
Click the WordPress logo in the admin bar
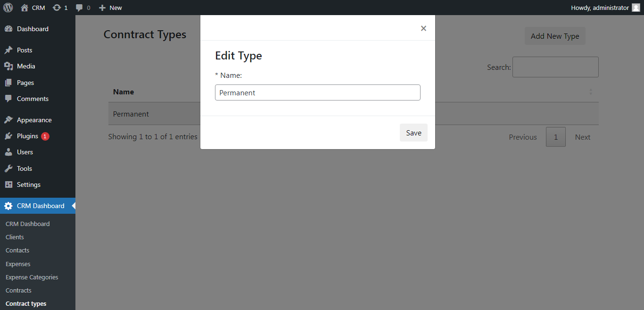pyautogui.click(x=8, y=8)
